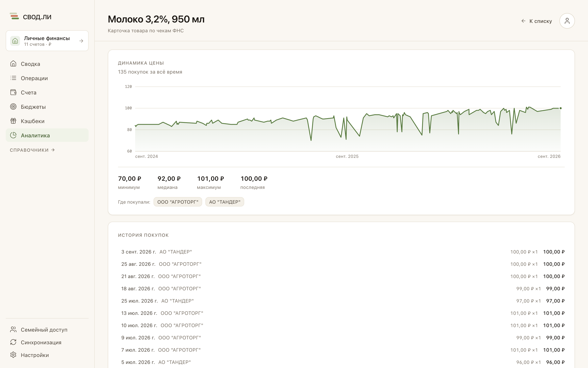588x368 pixels.
Task: Click the 92,00 ₽ медиана value
Action: (169, 179)
